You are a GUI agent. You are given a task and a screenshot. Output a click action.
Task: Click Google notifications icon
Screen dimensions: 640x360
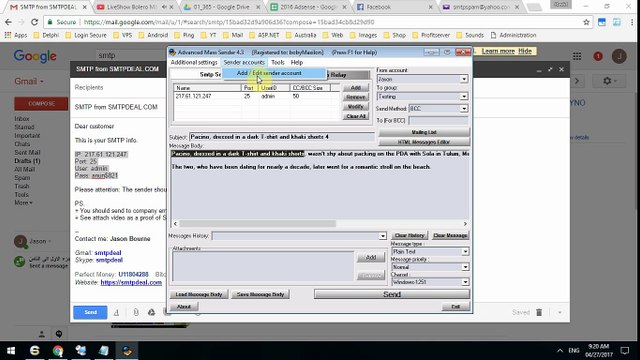click(598, 56)
